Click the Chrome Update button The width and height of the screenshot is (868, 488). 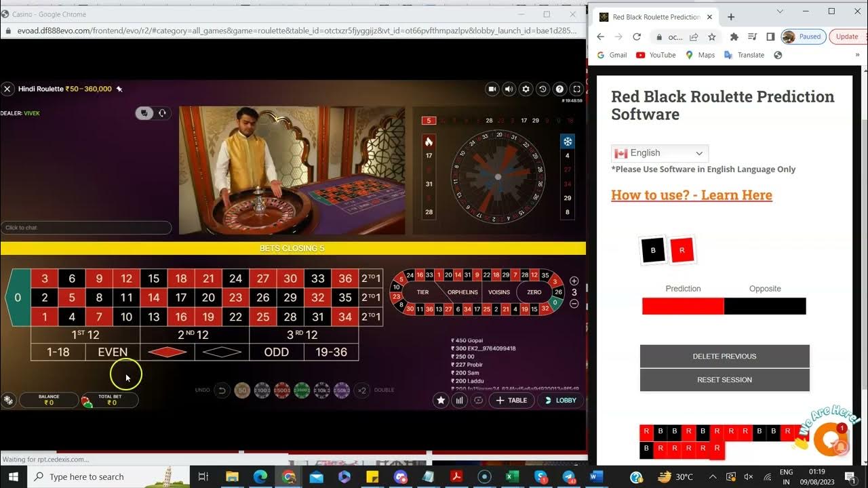(846, 37)
